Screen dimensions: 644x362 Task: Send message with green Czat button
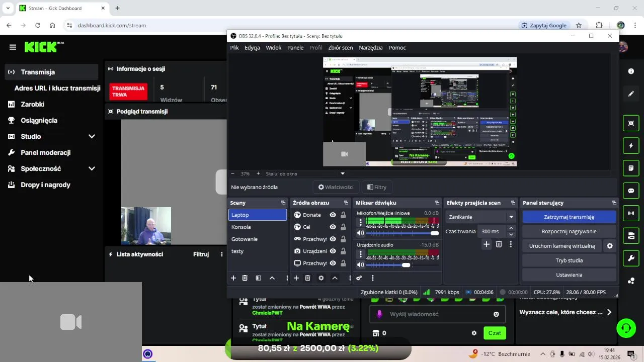coord(495,333)
